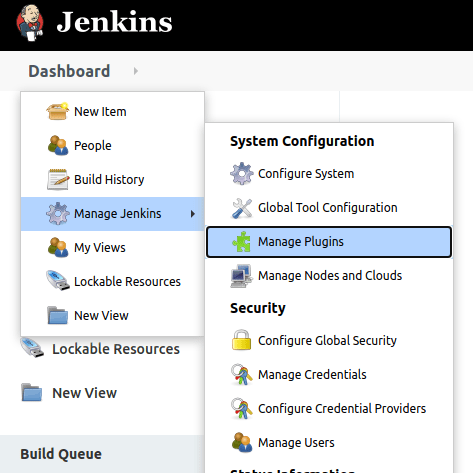
Task: Click the Configure Credential Providers keys icon
Action: 242,408
